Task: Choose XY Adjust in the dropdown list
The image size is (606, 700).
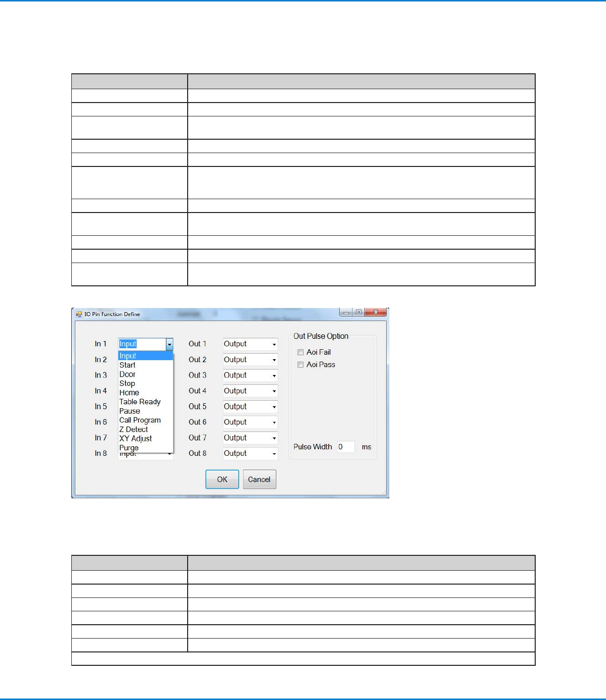Action: point(146,438)
